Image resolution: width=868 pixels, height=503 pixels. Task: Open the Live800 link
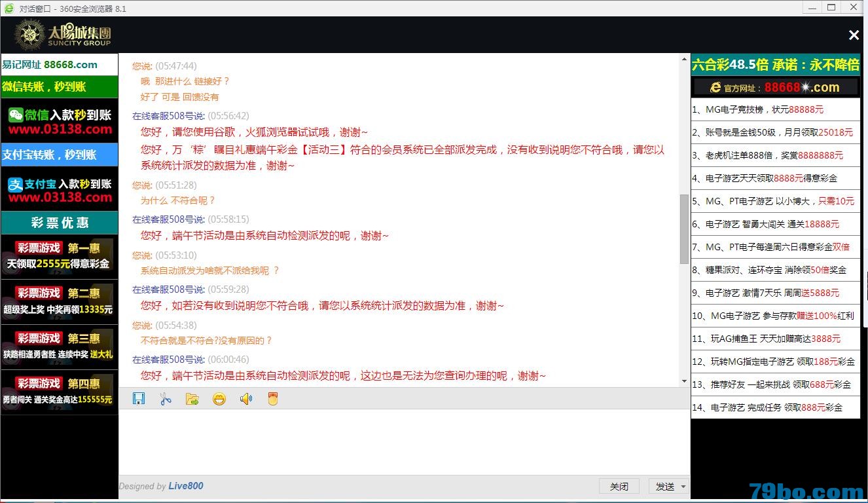point(186,486)
